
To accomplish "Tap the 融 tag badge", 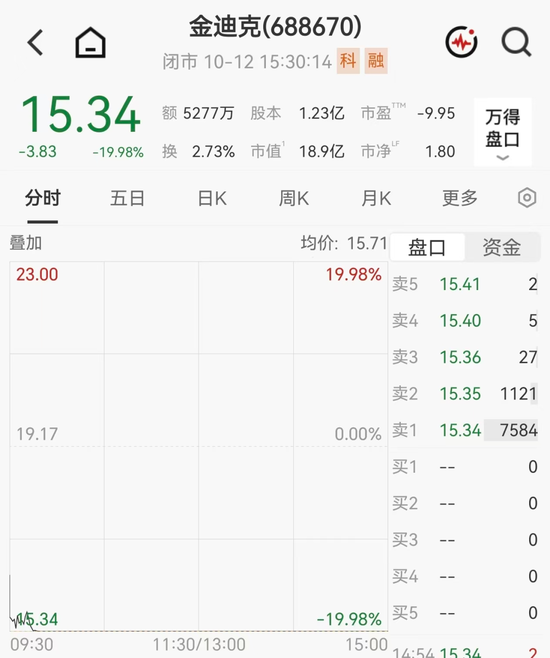I will [x=376, y=61].
